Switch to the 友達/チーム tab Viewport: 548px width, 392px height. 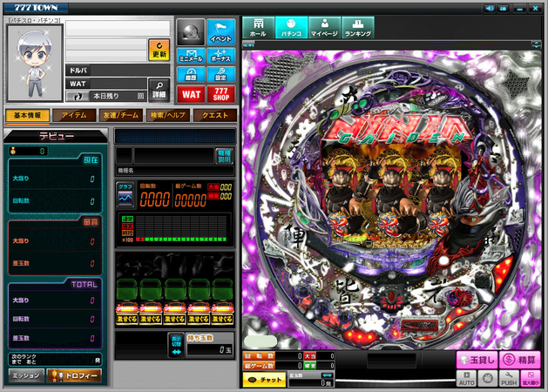click(x=121, y=115)
